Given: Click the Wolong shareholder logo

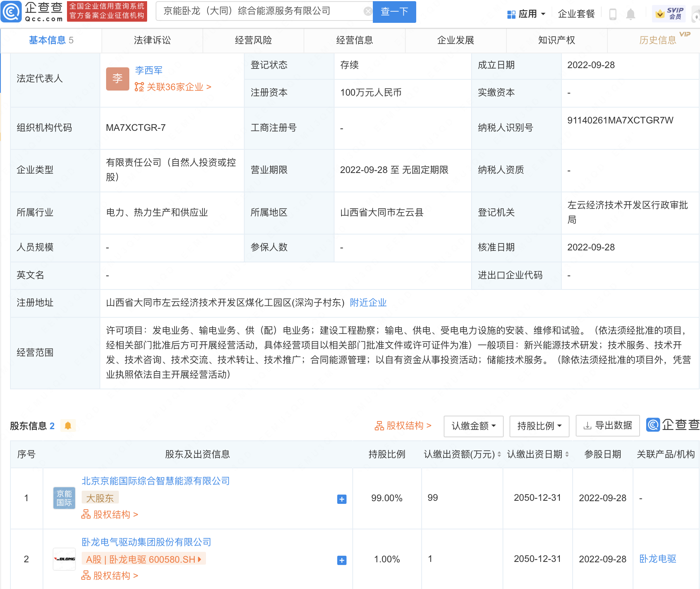Looking at the screenshot, I should point(64,559).
